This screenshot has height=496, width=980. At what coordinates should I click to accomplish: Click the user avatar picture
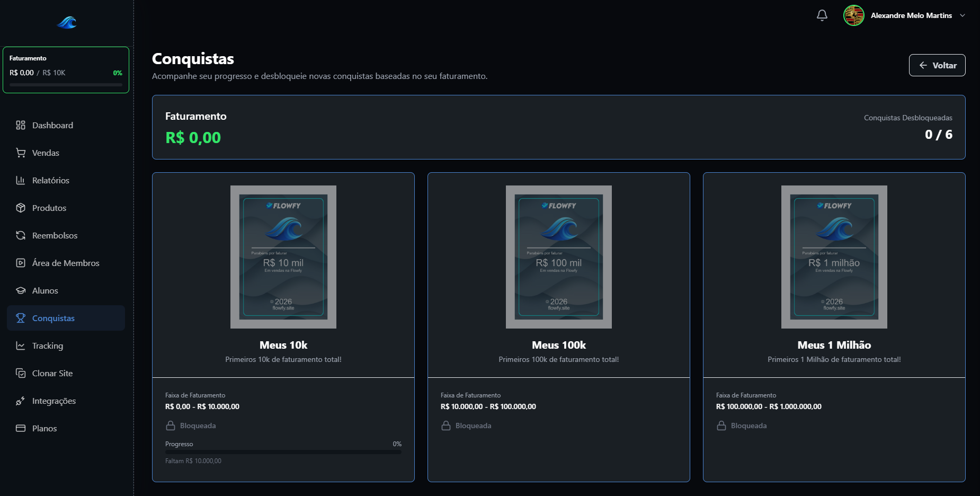(854, 15)
